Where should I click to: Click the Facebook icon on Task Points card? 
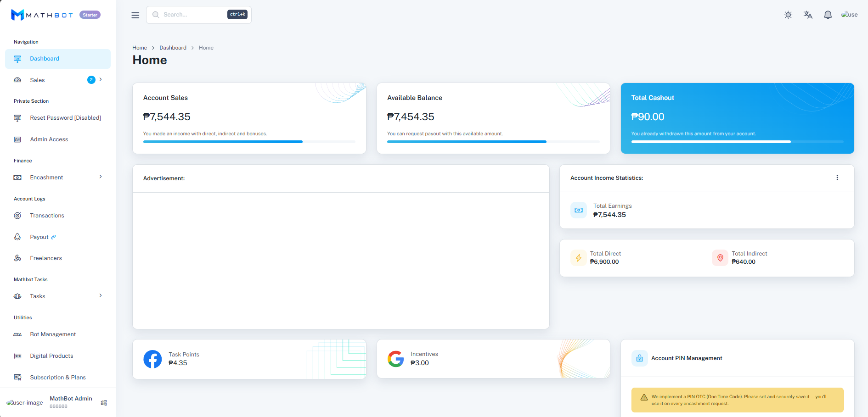(x=152, y=359)
